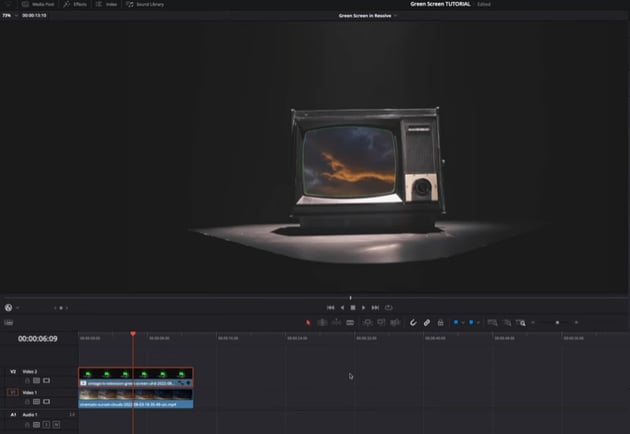The height and width of the screenshot is (434, 630).
Task: Select the V1 track destination control
Action: (13, 392)
